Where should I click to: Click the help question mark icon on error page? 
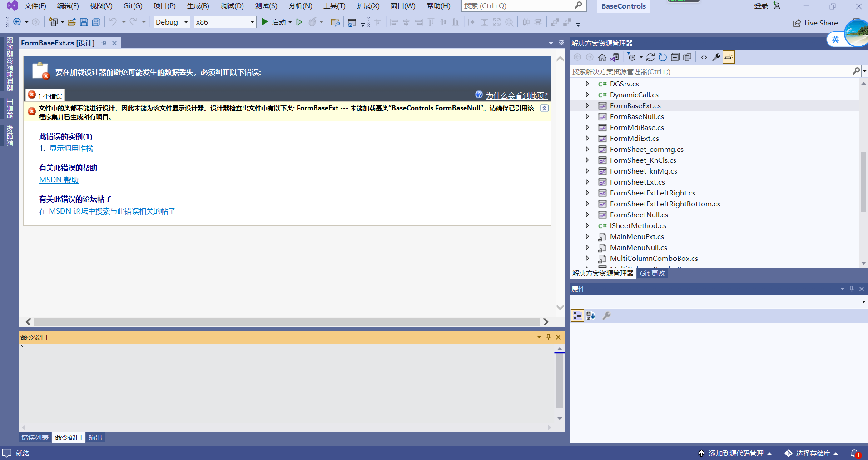(479, 95)
